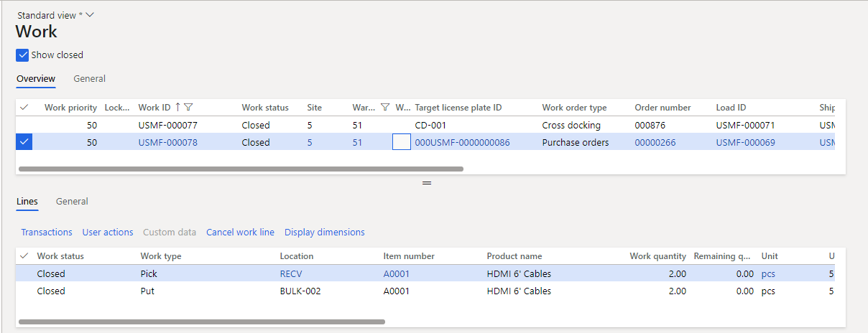This screenshot has height=333, width=868.
Task: Click filter icon on Work ID column
Action: (x=188, y=108)
